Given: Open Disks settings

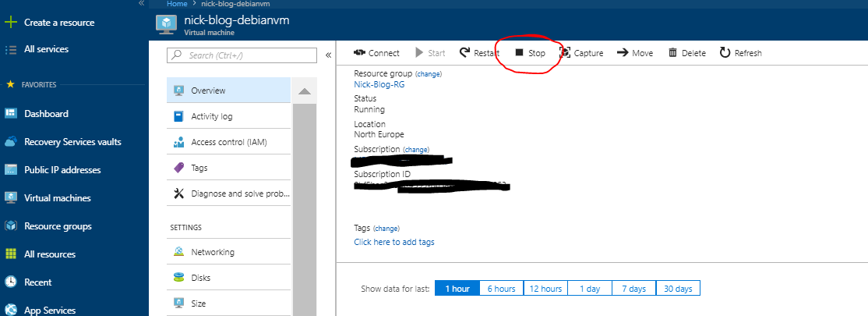Looking at the screenshot, I should [228, 278].
